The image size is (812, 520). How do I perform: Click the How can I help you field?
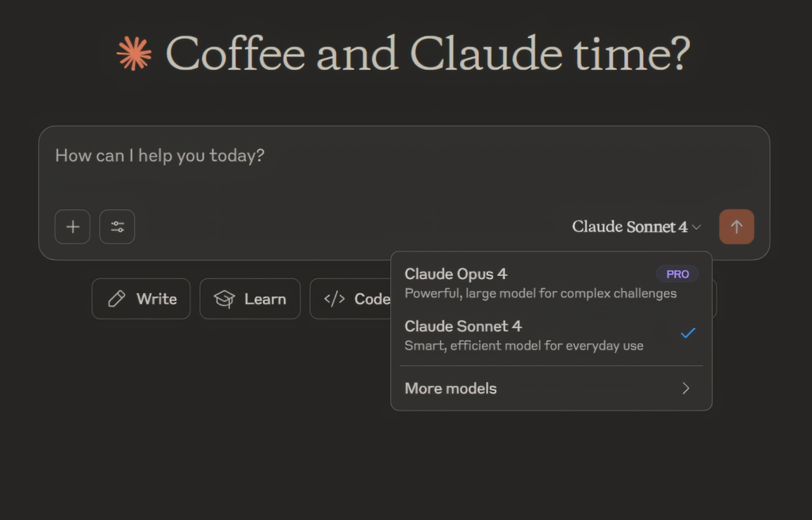159,155
